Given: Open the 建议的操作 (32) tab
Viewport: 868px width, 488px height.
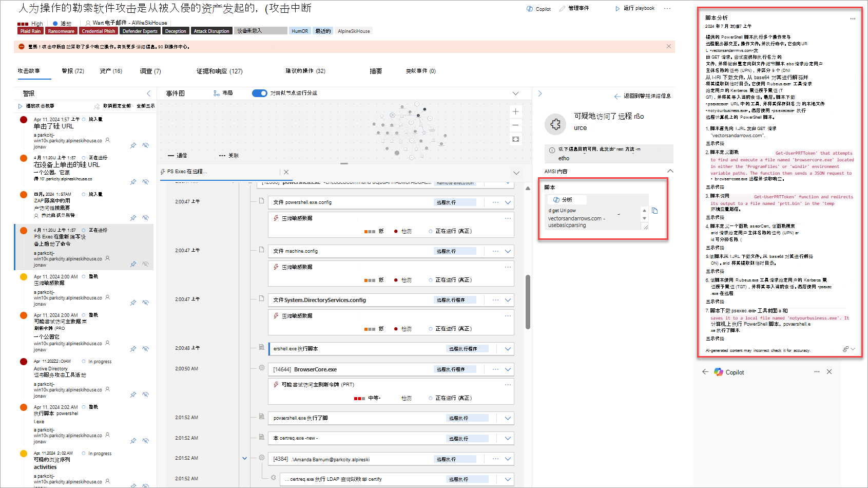Looking at the screenshot, I should [305, 71].
